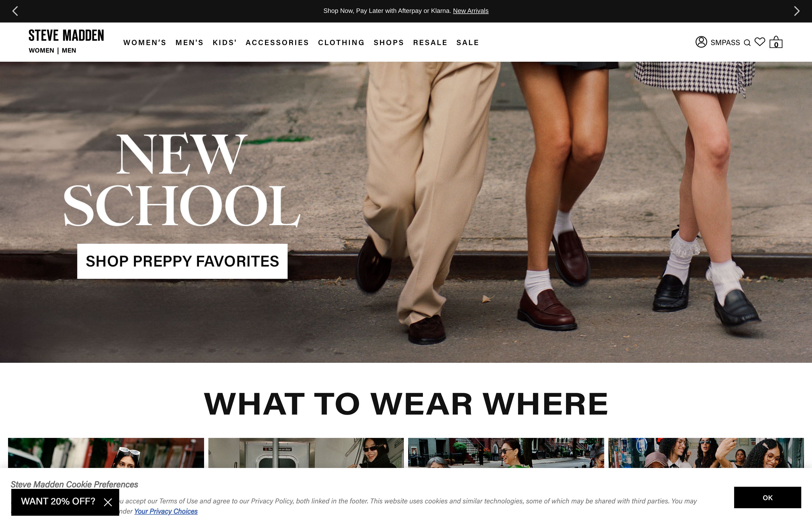This screenshot has width=812, height=527.
Task: Open the search icon
Action: click(x=747, y=42)
